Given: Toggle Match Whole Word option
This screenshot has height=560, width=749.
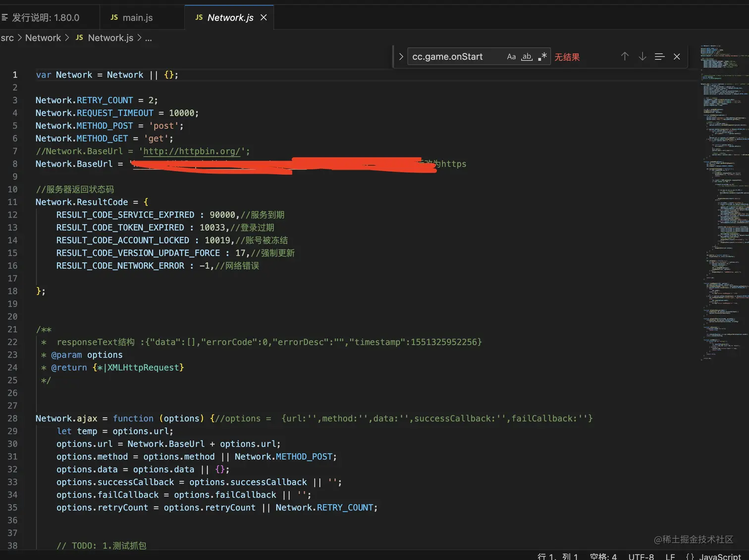Looking at the screenshot, I should point(526,56).
